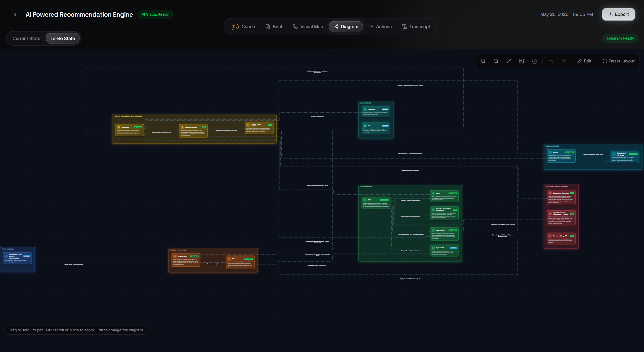Open the Actions tab
This screenshot has height=352, width=644.
(380, 27)
